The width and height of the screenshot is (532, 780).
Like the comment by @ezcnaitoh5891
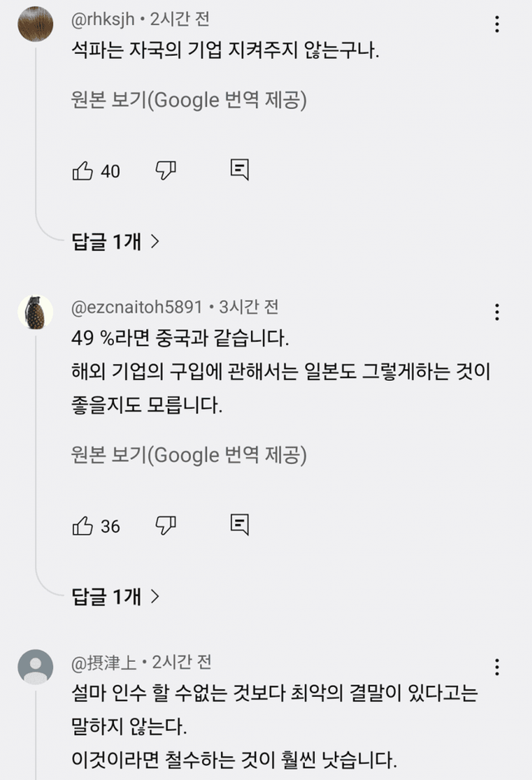click(x=83, y=526)
